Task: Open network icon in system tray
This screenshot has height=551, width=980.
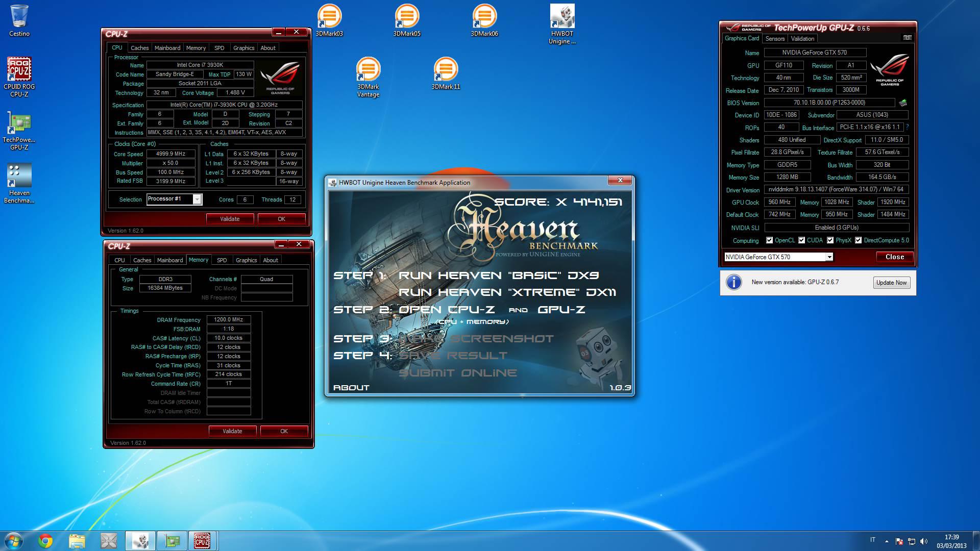Action: pyautogui.click(x=912, y=541)
